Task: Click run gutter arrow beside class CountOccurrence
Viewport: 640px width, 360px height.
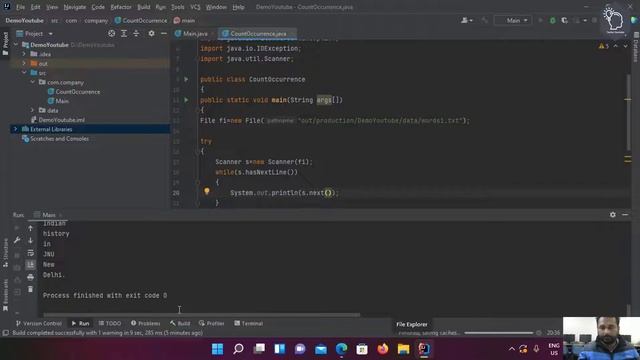Action: [186, 79]
